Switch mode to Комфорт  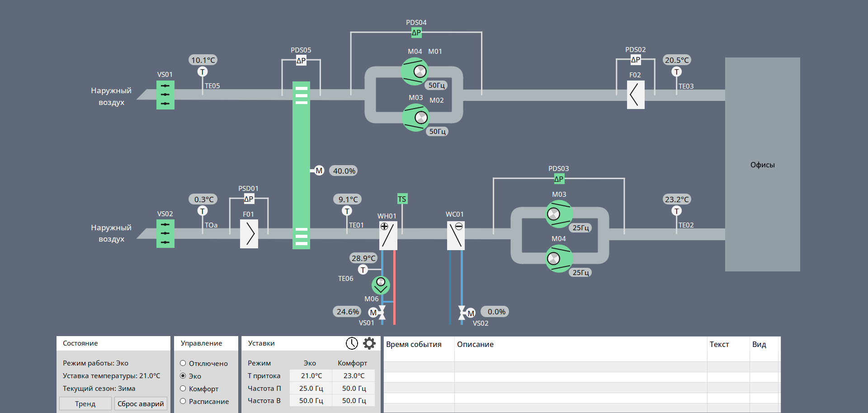(183, 389)
